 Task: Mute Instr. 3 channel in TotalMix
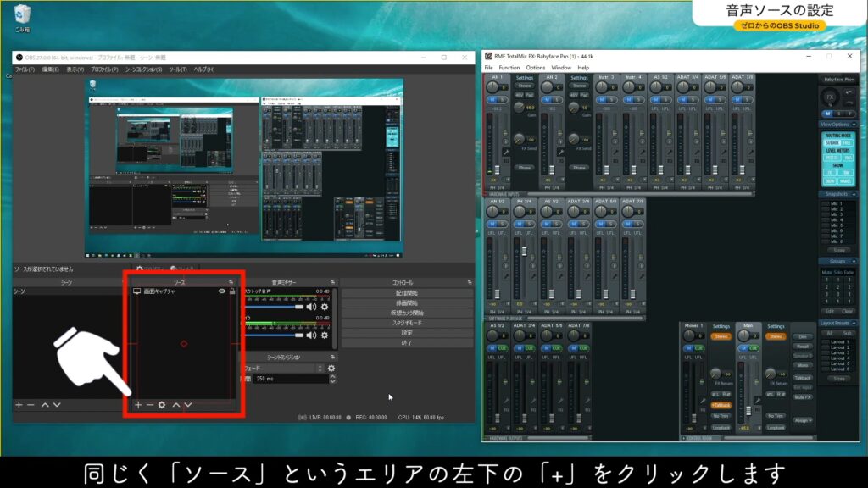pos(602,100)
